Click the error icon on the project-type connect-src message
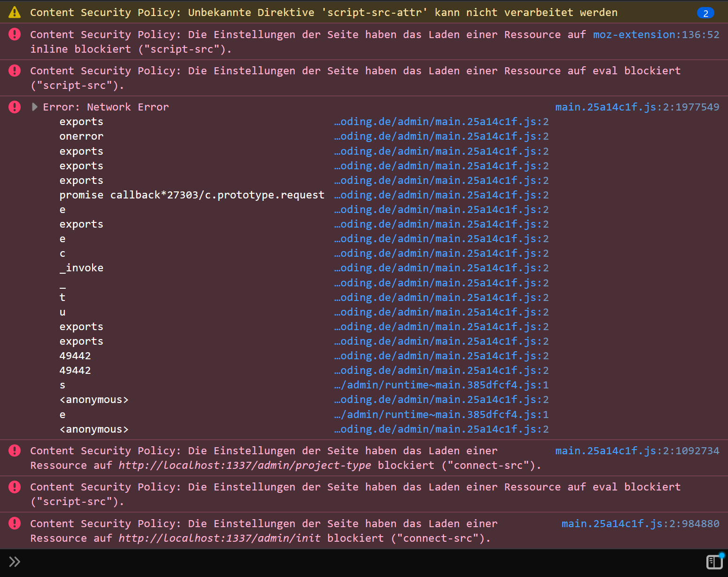Screen dimensions: 728x577 click(14, 451)
